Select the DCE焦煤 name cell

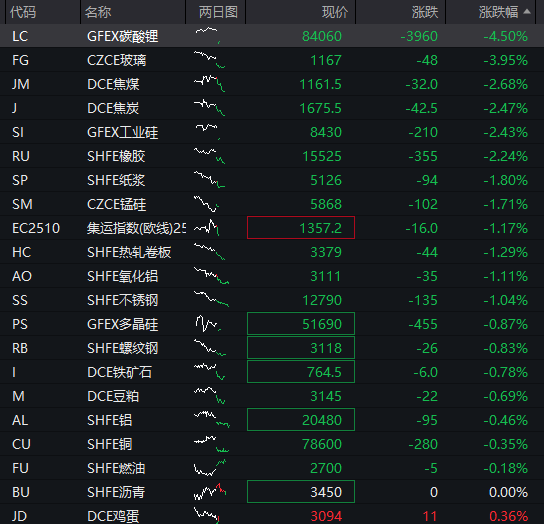point(113,84)
